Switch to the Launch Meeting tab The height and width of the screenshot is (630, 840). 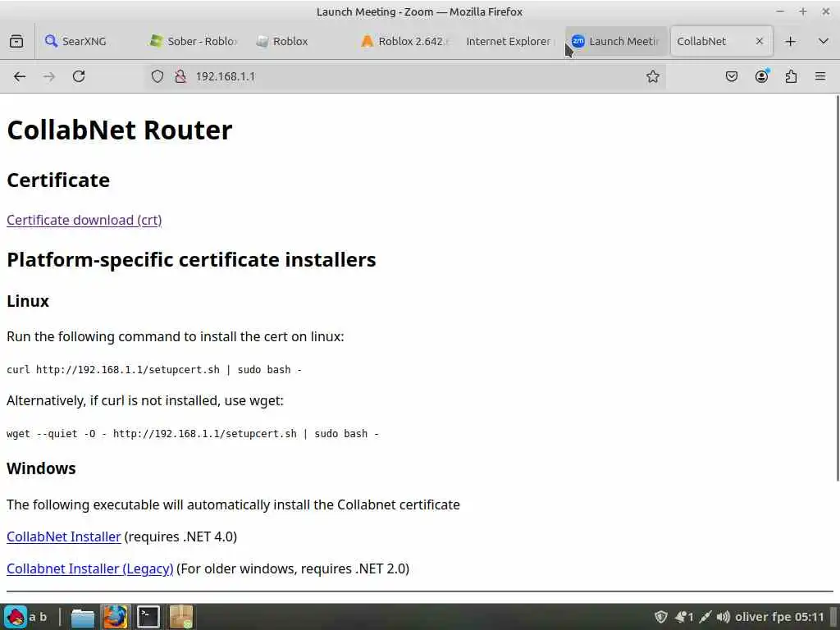pos(616,41)
